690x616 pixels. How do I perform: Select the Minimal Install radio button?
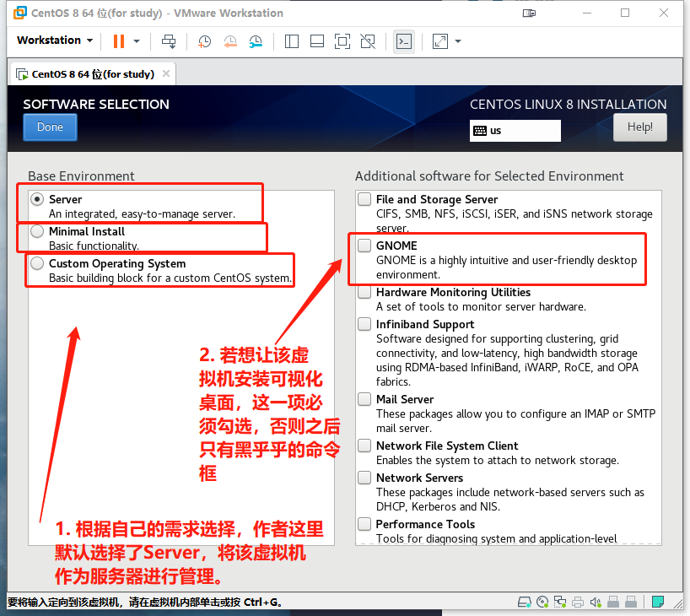click(x=37, y=231)
